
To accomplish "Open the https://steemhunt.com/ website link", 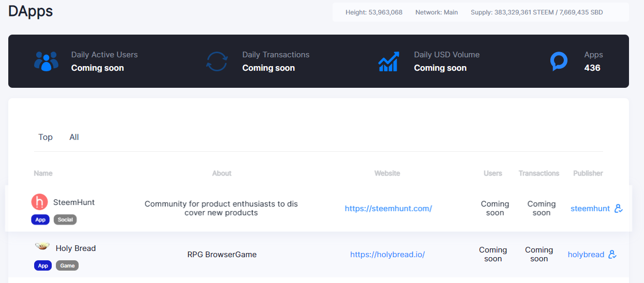I will coord(388,209).
